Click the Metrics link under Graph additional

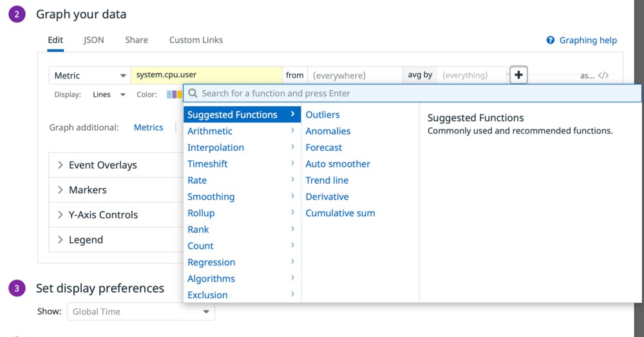[148, 128]
